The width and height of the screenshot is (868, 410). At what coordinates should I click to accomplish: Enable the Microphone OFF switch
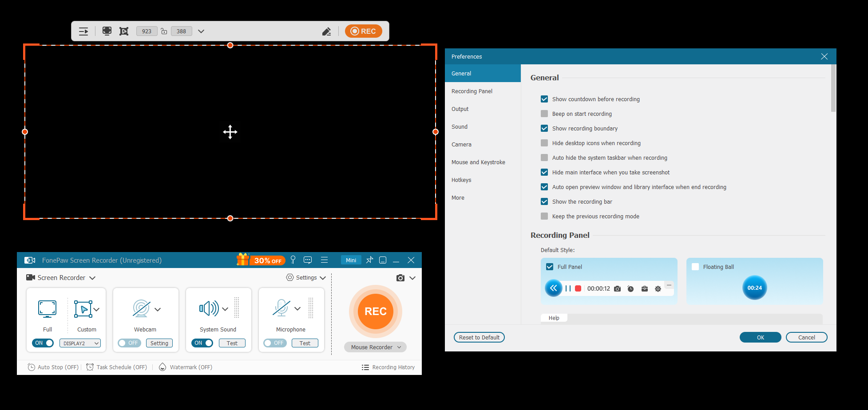click(275, 343)
